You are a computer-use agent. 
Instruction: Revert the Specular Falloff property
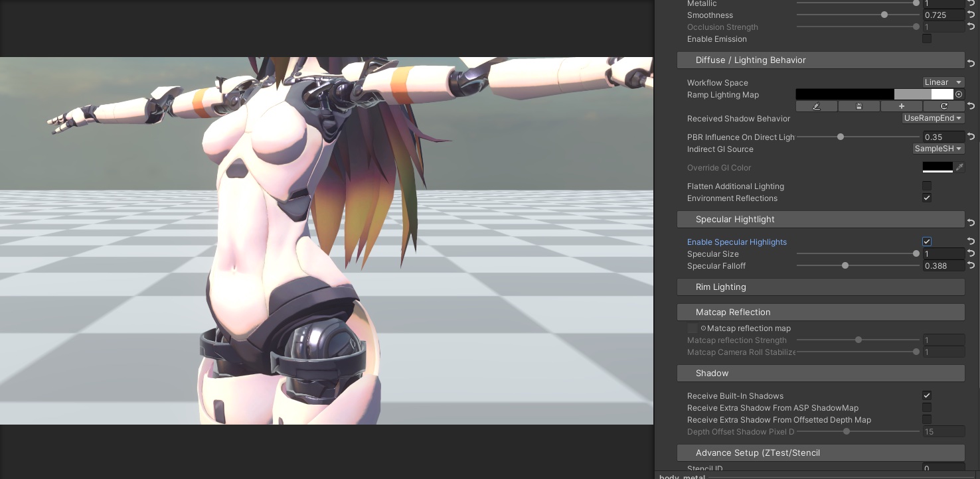[971, 265]
